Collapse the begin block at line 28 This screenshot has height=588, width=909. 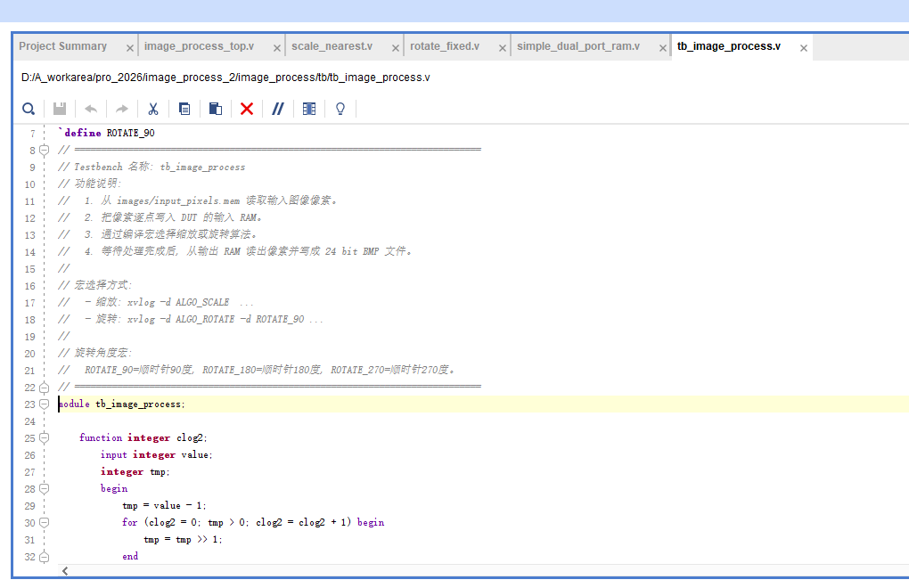click(x=44, y=489)
